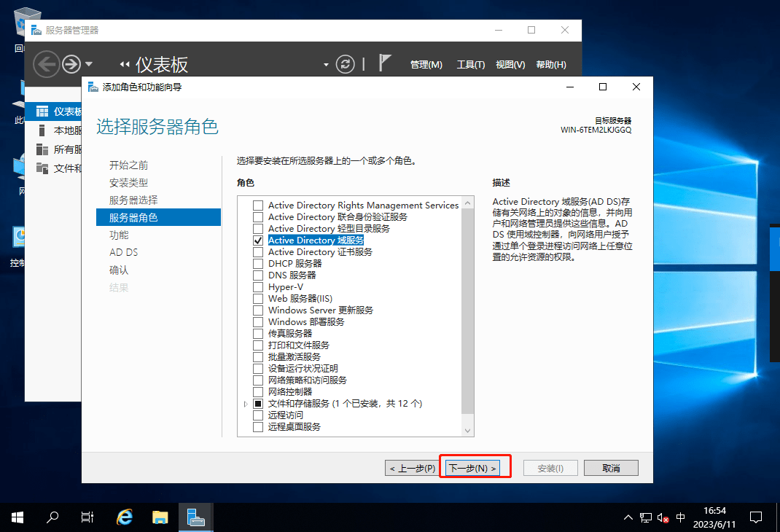
Task: Check the DNS 服务器 role
Action: click(257, 275)
